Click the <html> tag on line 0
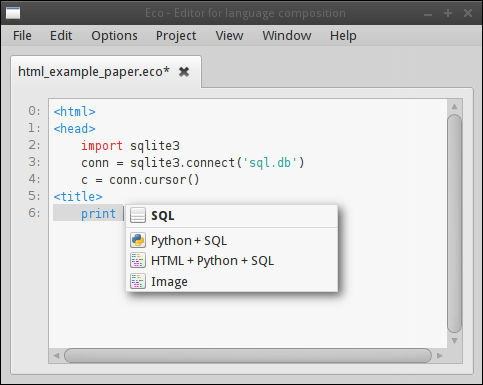Screen dimensions: 483x385 coord(75,111)
